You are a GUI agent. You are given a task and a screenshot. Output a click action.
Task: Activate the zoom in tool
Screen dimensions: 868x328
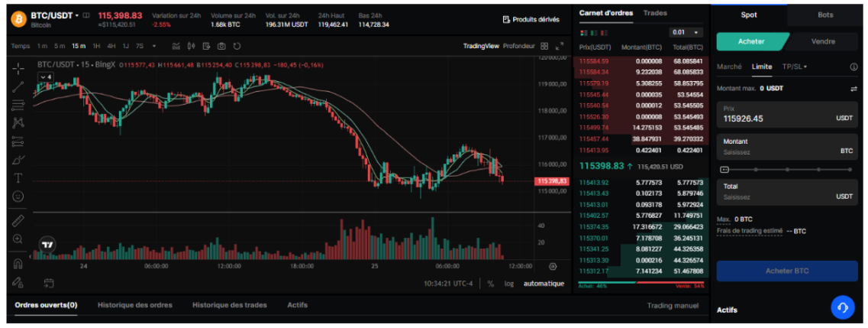(18, 239)
